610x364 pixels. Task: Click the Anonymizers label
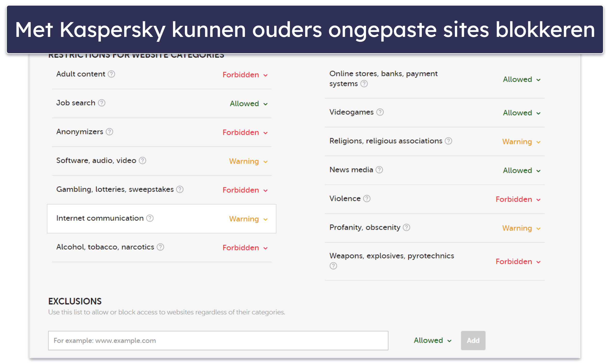(x=80, y=132)
